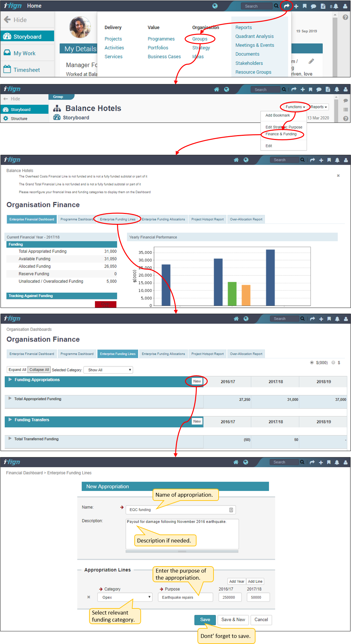Open the Reports dropdown on Balance Hotels

point(319,107)
